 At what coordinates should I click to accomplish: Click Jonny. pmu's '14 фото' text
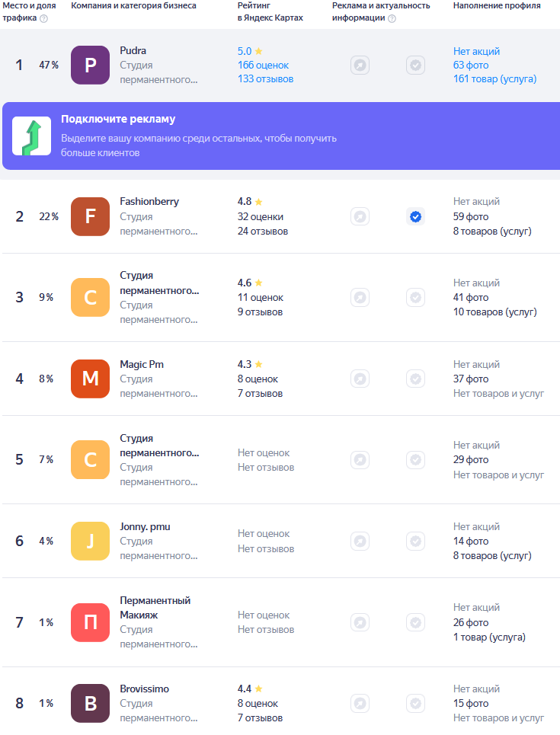[471, 541]
